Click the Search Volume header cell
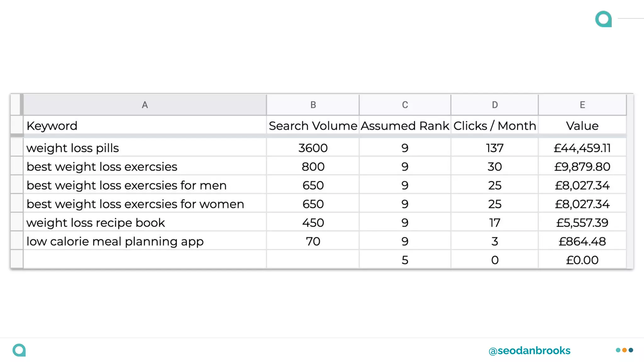 click(313, 126)
